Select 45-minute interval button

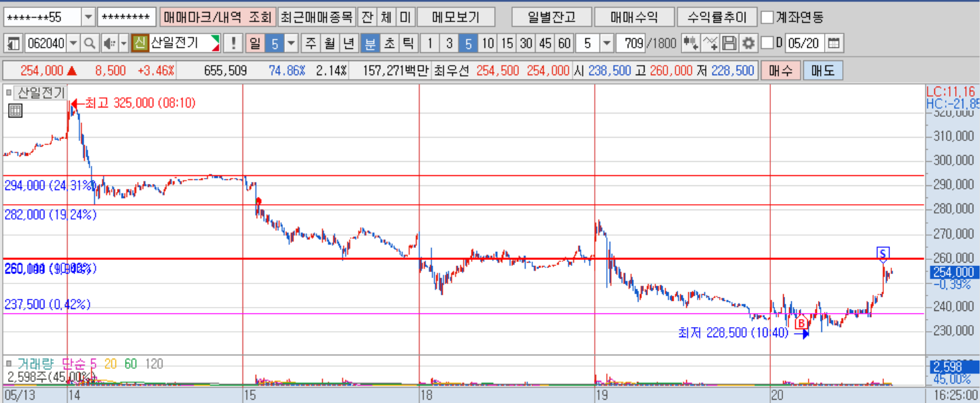[x=545, y=44]
